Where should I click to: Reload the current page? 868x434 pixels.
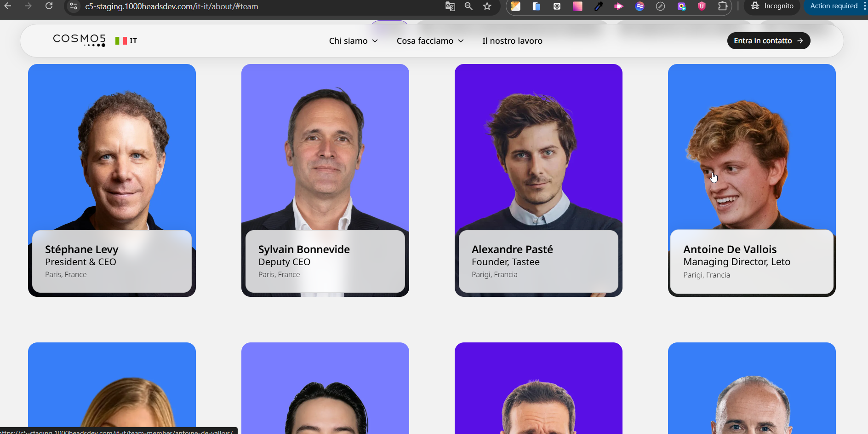click(x=49, y=6)
